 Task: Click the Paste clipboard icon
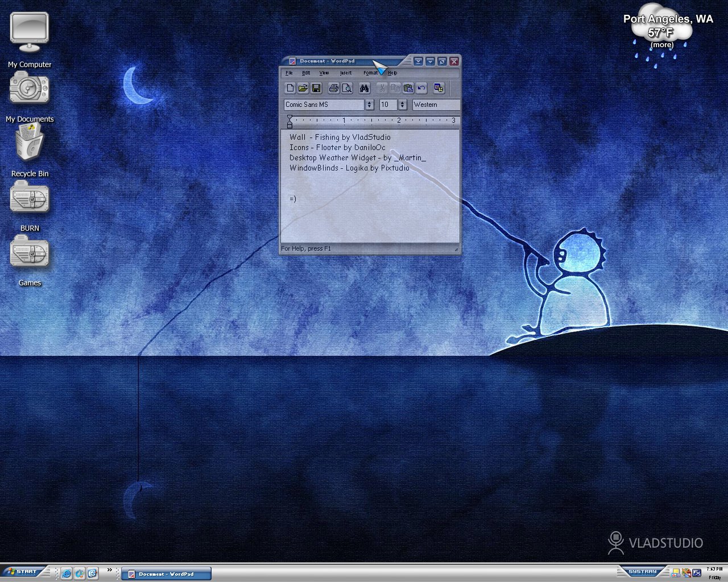tap(408, 88)
